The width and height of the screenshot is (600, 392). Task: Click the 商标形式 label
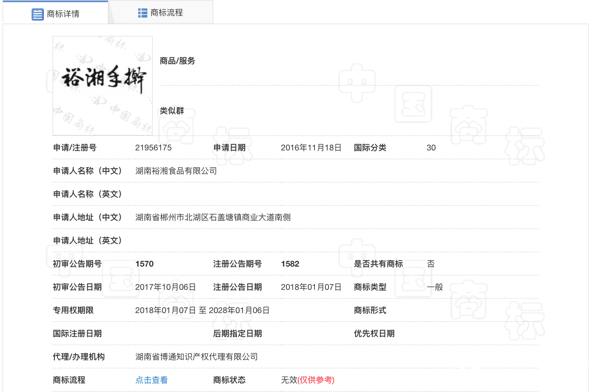point(370,310)
